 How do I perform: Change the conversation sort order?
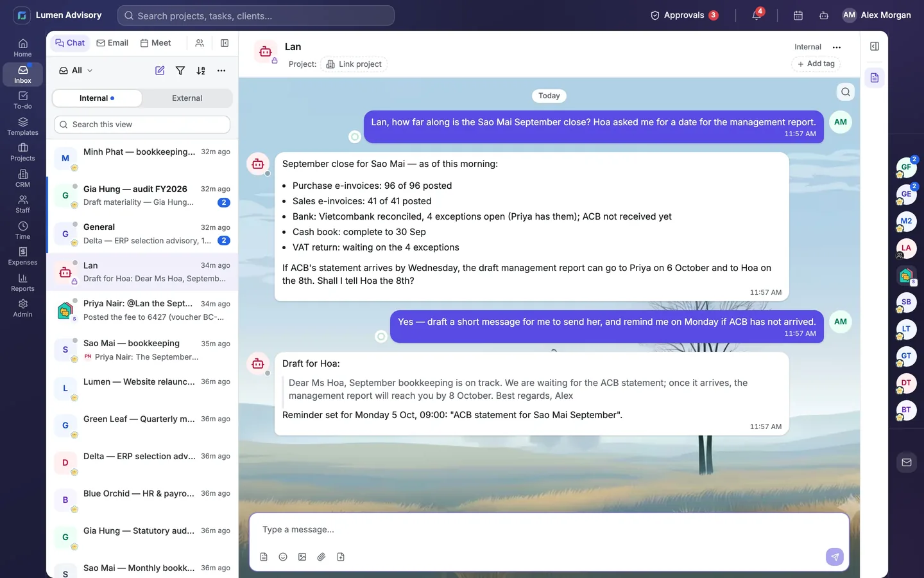coord(201,71)
